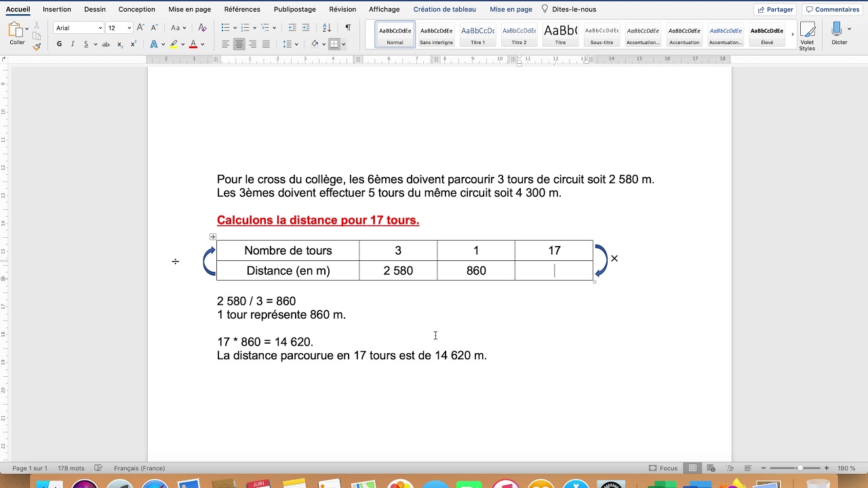868x488 pixels.
Task: Click the Français (France) language indicator
Action: 140,468
